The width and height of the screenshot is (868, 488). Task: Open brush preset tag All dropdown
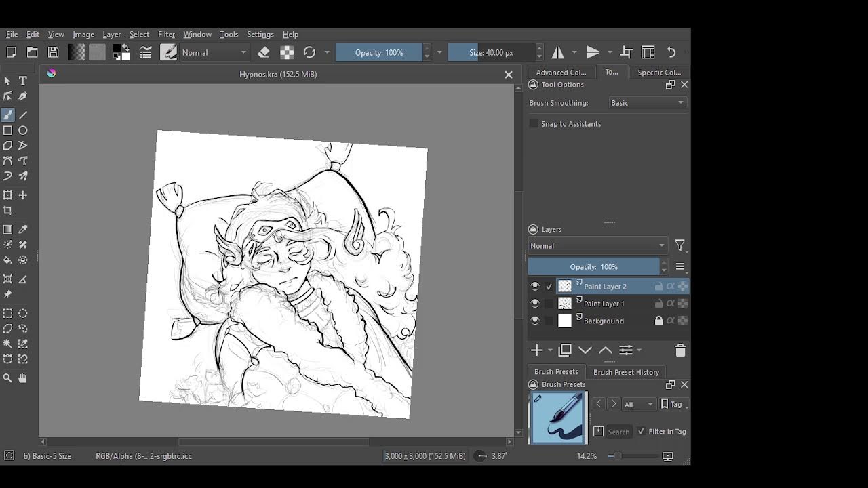[639, 404]
